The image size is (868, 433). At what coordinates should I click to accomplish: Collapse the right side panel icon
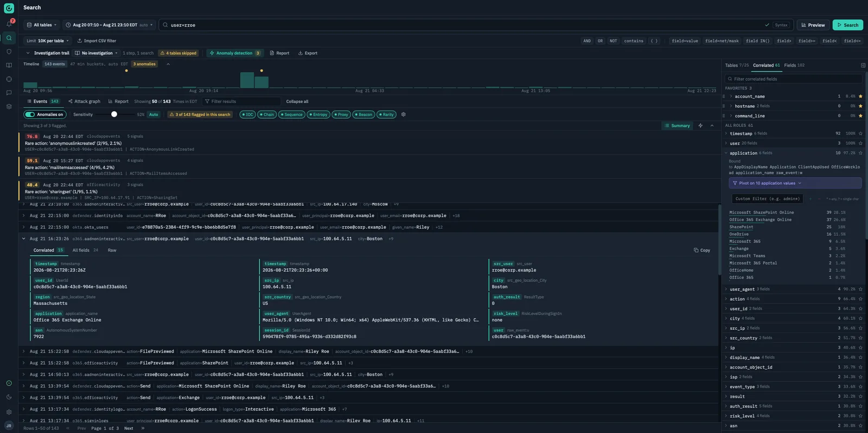point(863,66)
